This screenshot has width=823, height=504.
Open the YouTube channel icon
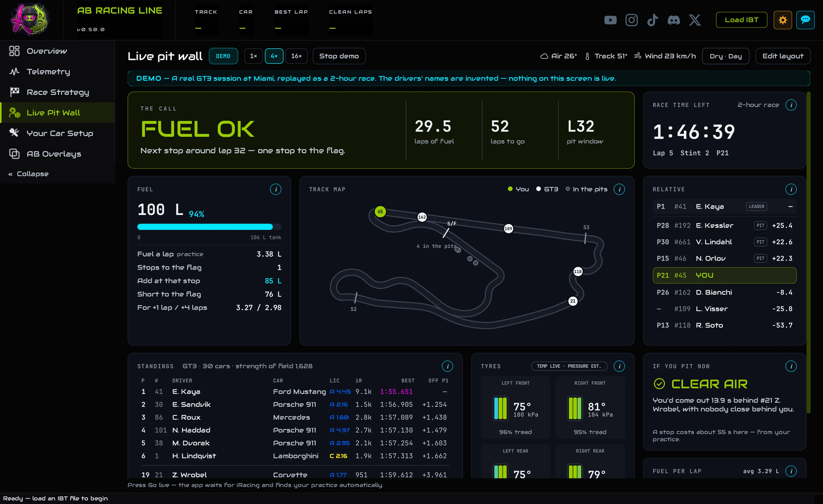(610, 20)
